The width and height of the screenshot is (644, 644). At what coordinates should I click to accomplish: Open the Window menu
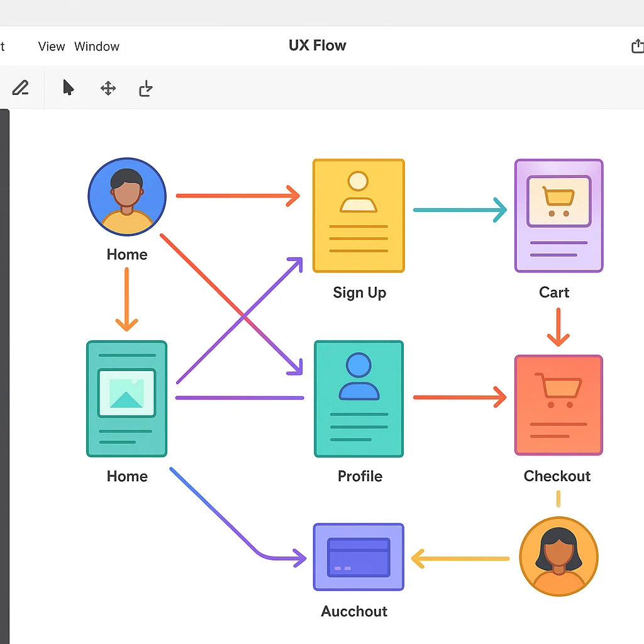pos(96,46)
